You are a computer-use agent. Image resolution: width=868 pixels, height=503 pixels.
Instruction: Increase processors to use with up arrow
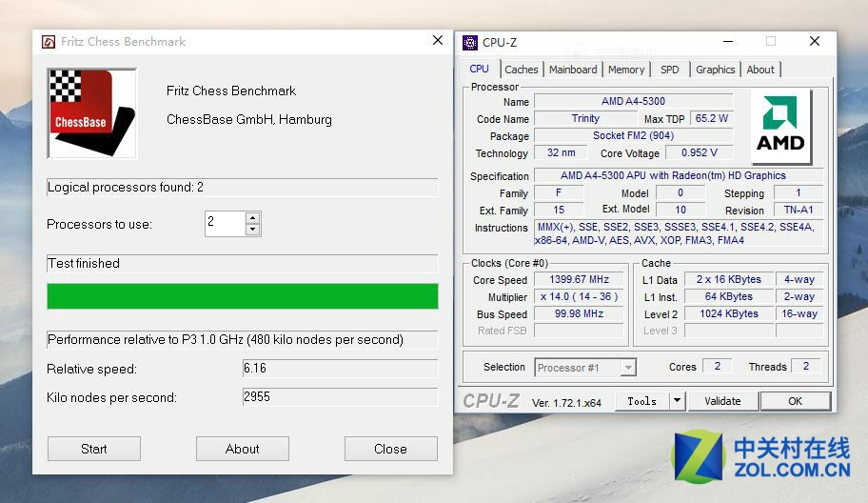click(x=252, y=218)
